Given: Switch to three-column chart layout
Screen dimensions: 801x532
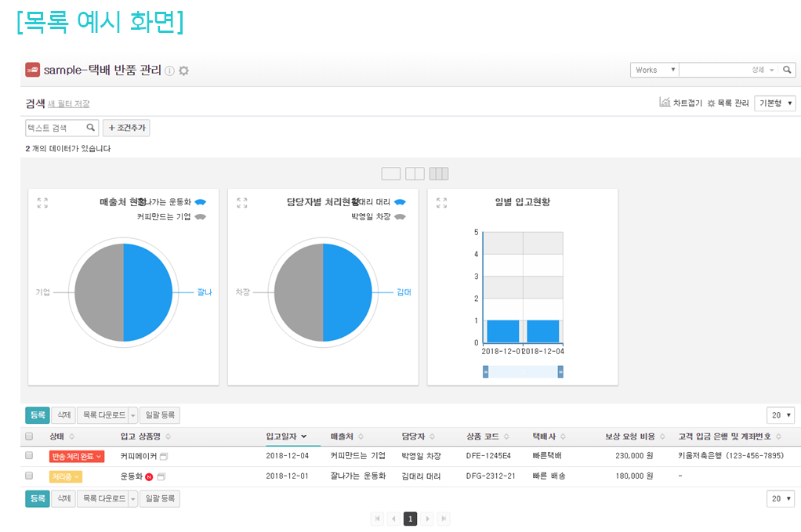Looking at the screenshot, I should pos(439,173).
